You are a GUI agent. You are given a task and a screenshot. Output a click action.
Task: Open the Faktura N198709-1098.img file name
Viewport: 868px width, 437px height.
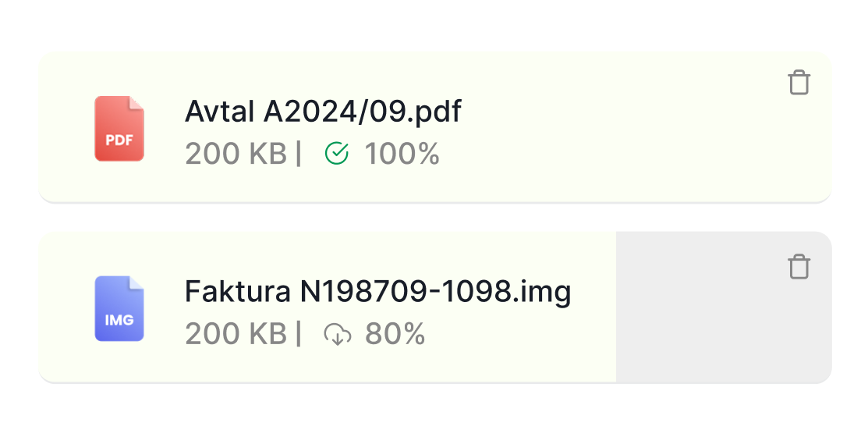377,292
